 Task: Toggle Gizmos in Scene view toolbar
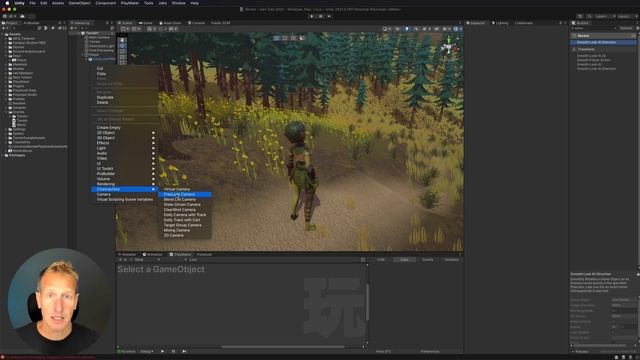(x=456, y=29)
